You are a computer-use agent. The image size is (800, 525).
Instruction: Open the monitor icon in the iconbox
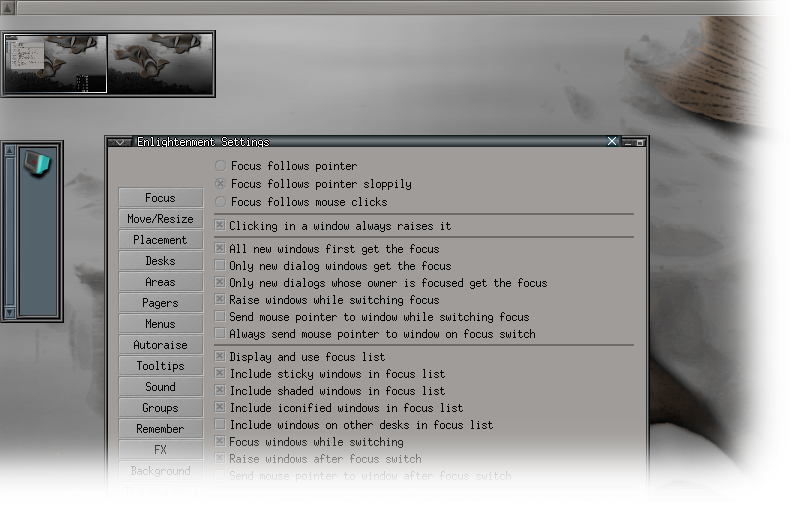(37, 164)
